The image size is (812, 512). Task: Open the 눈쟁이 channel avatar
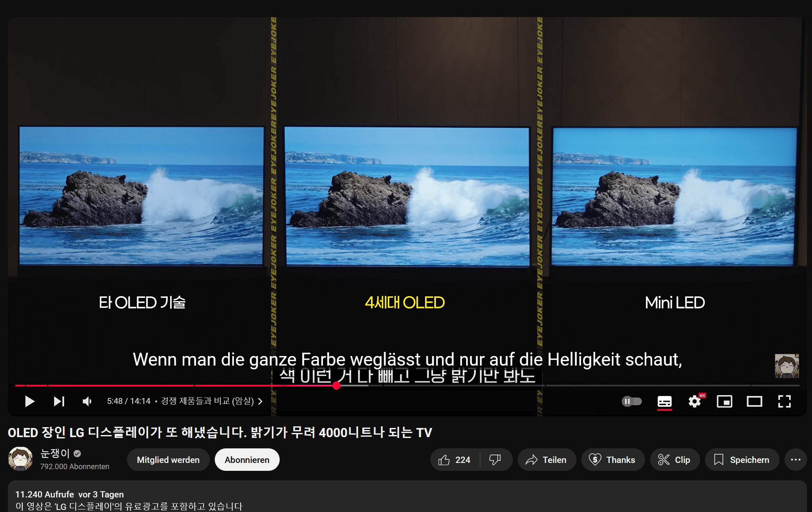20,459
